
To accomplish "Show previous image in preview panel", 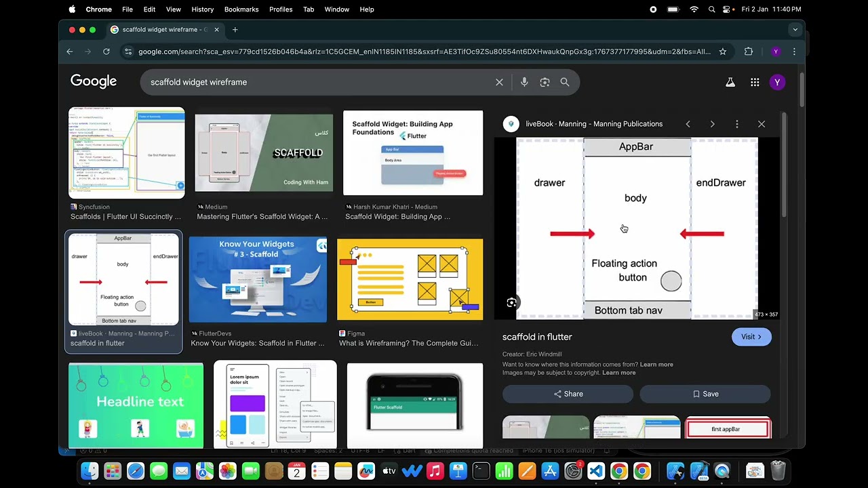I will pos(688,124).
